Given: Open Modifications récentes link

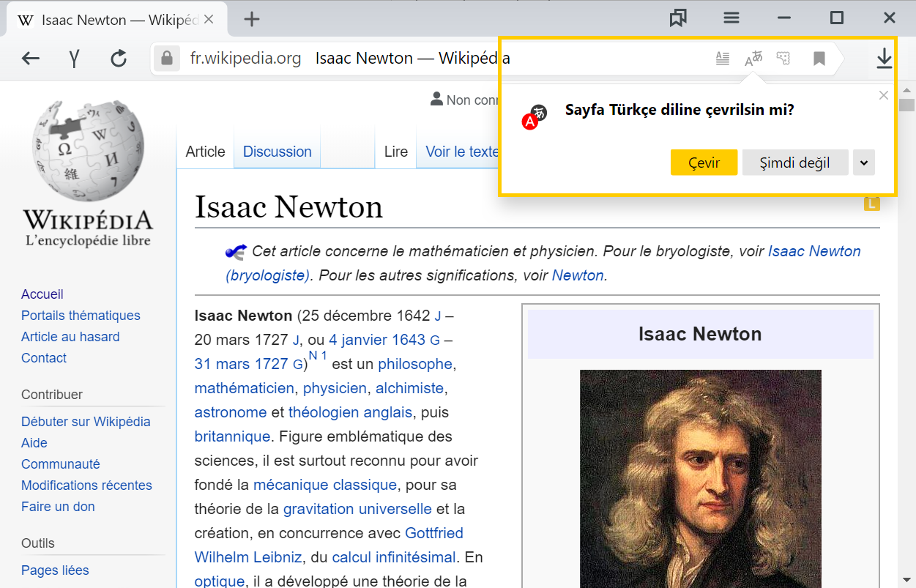Looking at the screenshot, I should point(86,485).
